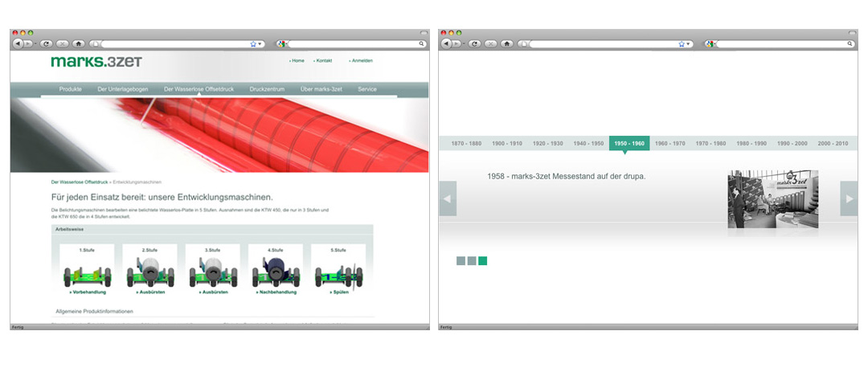This screenshot has width=868, height=376.
Task: Open the address dropdown arrow in the right browser
Action: coord(688,43)
